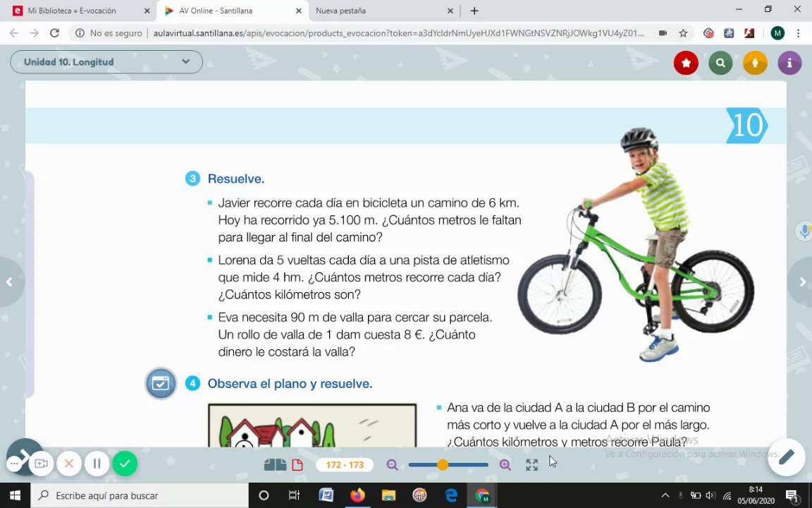View site info for No es seguro
The width and height of the screenshot is (812, 508).
(x=109, y=33)
